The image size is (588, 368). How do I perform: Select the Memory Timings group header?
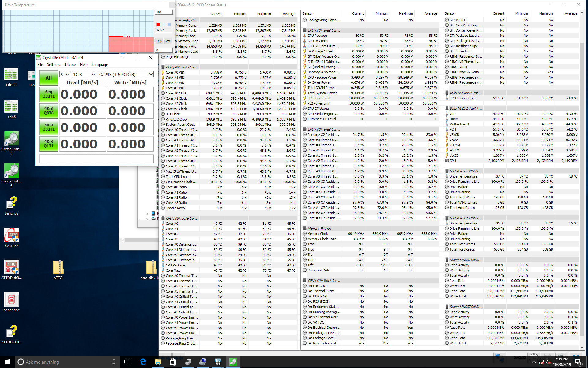[x=371, y=228]
